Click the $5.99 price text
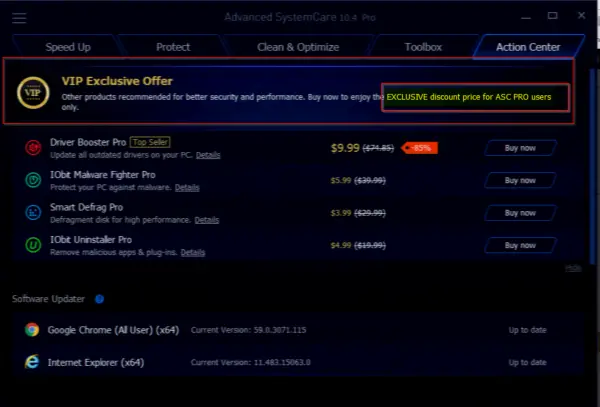Image resolution: width=600 pixels, height=407 pixels. click(341, 180)
